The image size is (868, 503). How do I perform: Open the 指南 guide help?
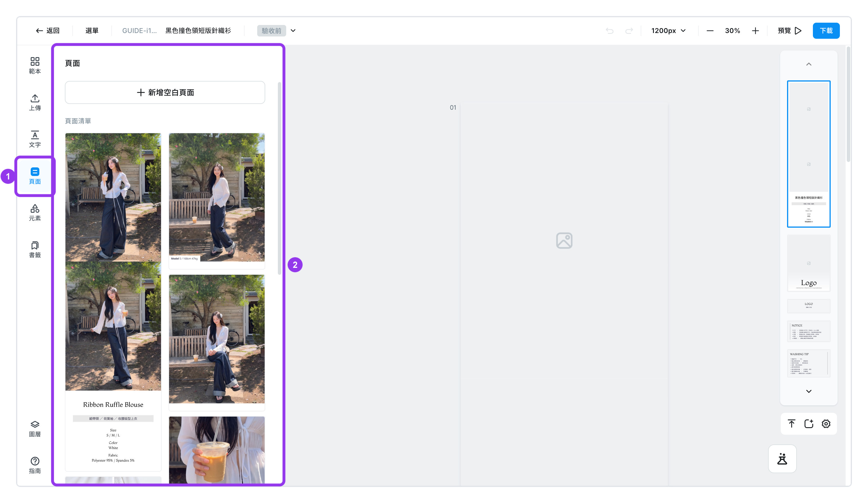coord(35,465)
